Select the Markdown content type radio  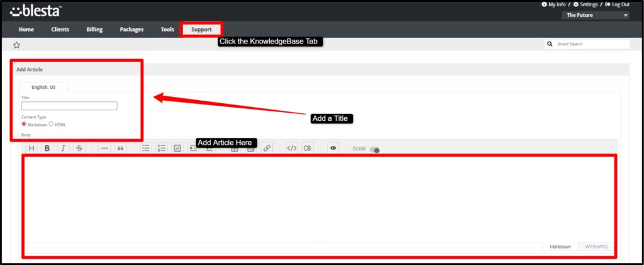24,124
